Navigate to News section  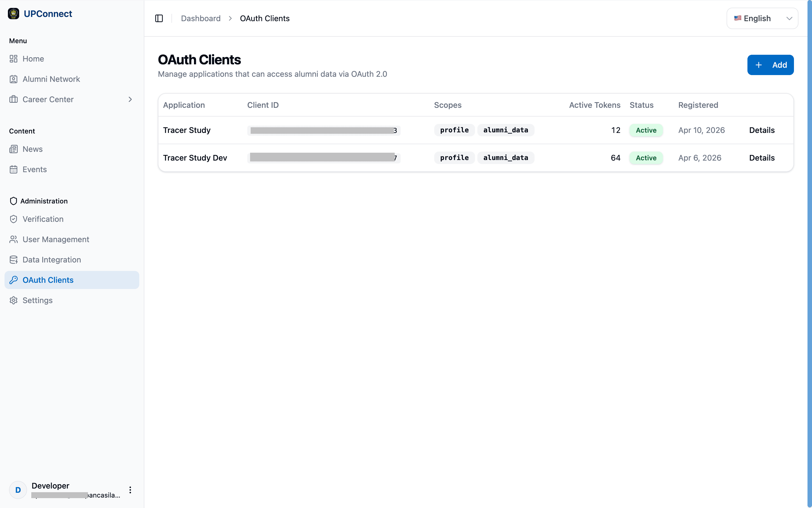(x=72, y=149)
